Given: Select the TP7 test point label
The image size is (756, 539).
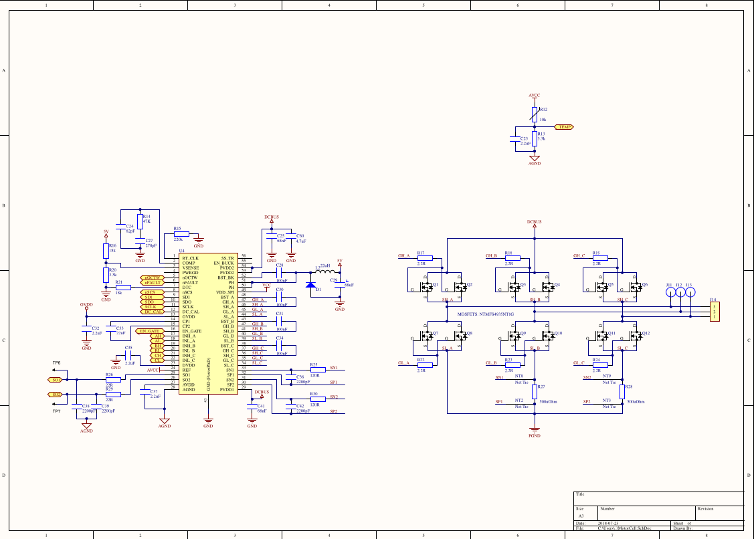Looking at the screenshot, I should pyautogui.click(x=56, y=411).
